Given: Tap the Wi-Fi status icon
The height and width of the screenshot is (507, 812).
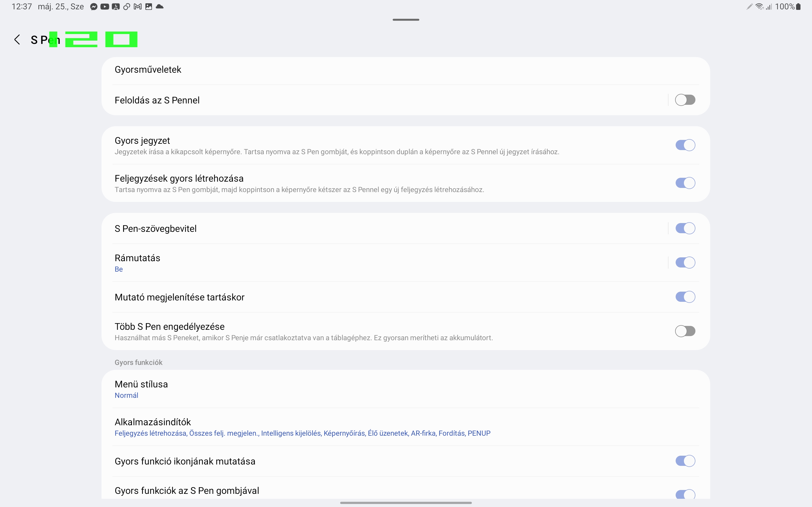Looking at the screenshot, I should [759, 7].
